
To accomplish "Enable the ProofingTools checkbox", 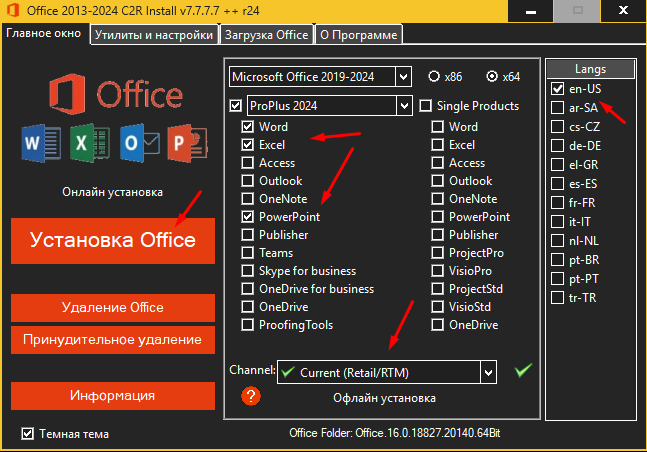I will click(x=248, y=325).
